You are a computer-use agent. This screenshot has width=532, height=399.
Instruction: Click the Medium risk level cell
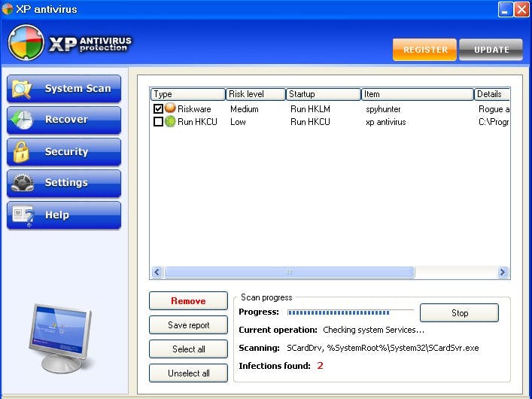pos(245,109)
